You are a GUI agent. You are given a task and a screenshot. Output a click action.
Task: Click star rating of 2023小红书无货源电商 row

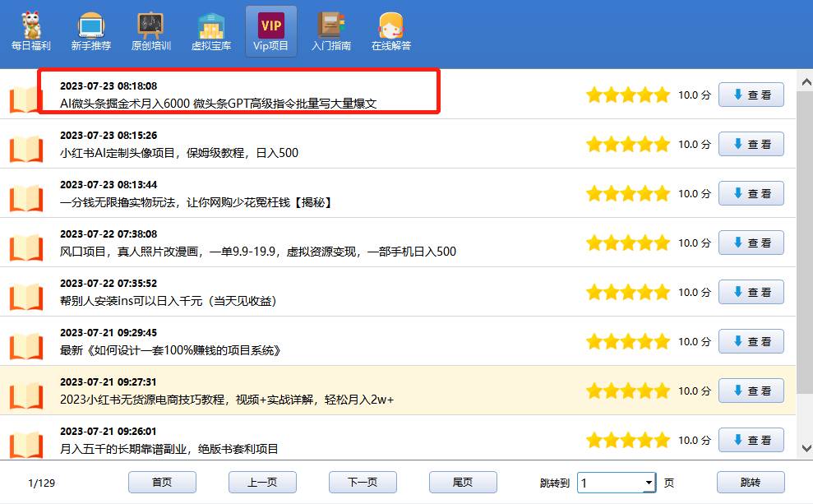coord(628,391)
